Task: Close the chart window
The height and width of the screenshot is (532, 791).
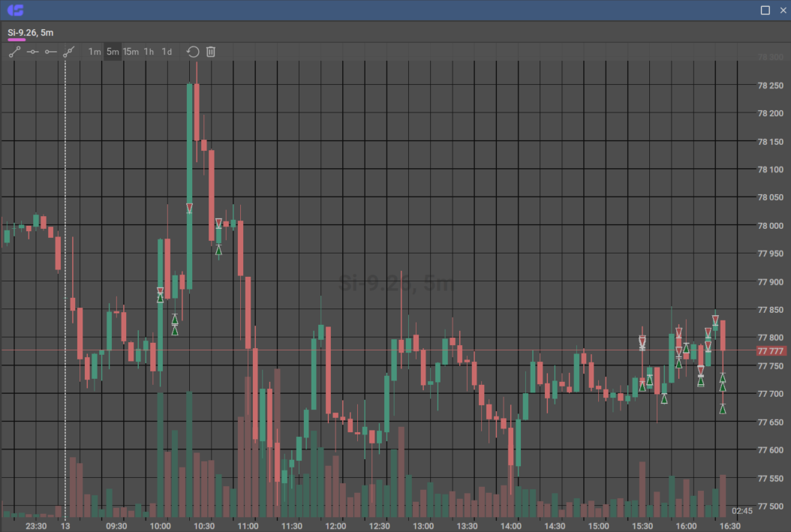Action: pos(783,10)
